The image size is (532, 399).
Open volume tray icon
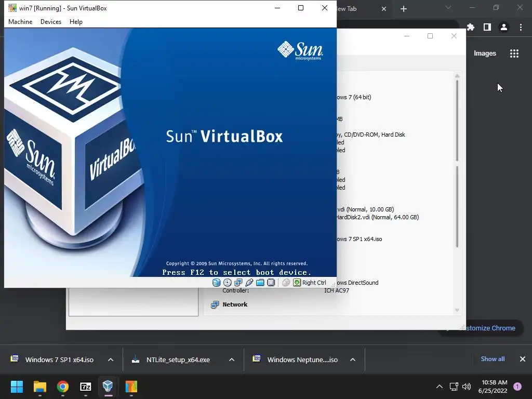[467, 387]
